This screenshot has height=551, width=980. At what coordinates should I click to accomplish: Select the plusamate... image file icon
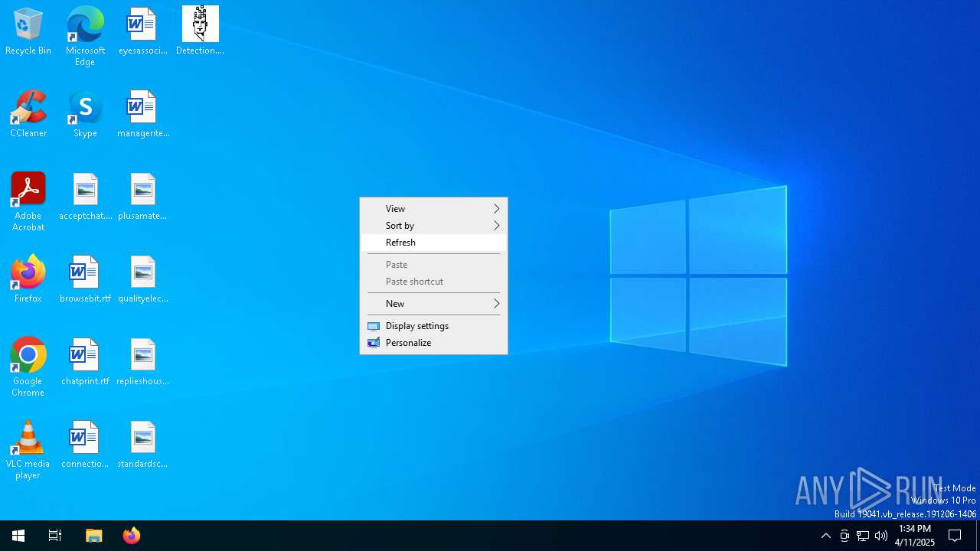142,197
